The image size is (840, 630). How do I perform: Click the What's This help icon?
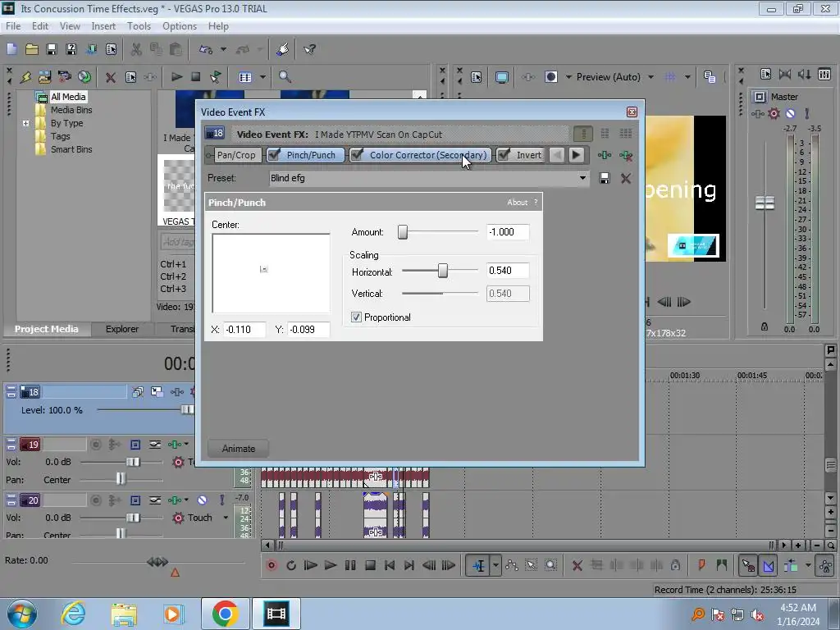click(x=309, y=49)
